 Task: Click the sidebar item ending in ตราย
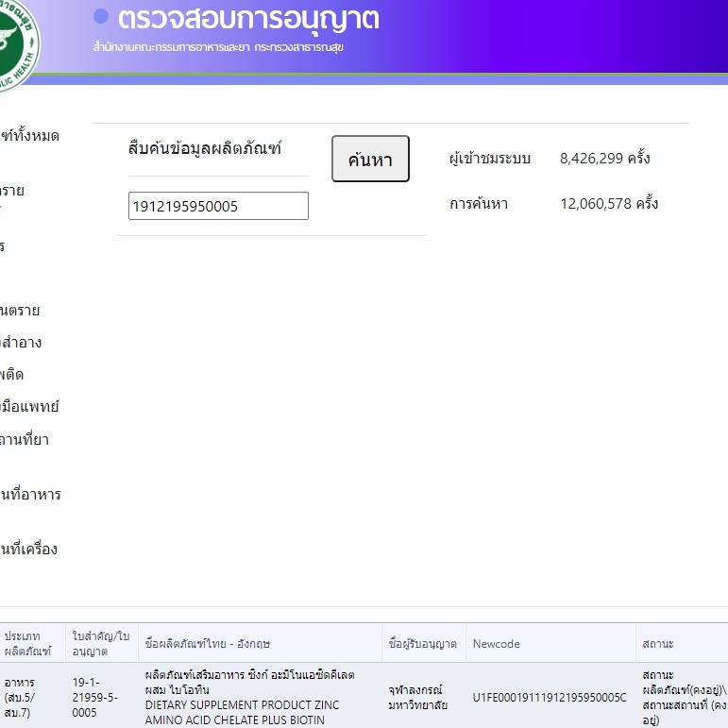[21, 310]
